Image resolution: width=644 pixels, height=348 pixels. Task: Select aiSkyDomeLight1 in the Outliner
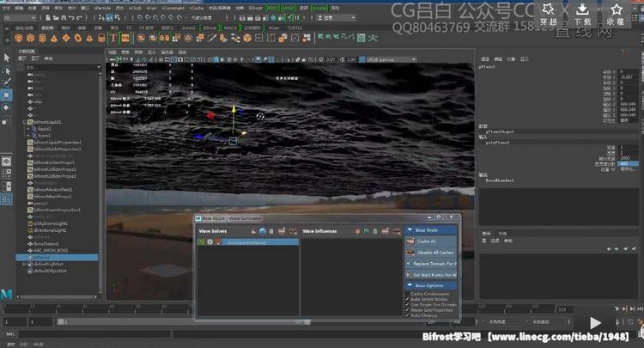[51, 223]
